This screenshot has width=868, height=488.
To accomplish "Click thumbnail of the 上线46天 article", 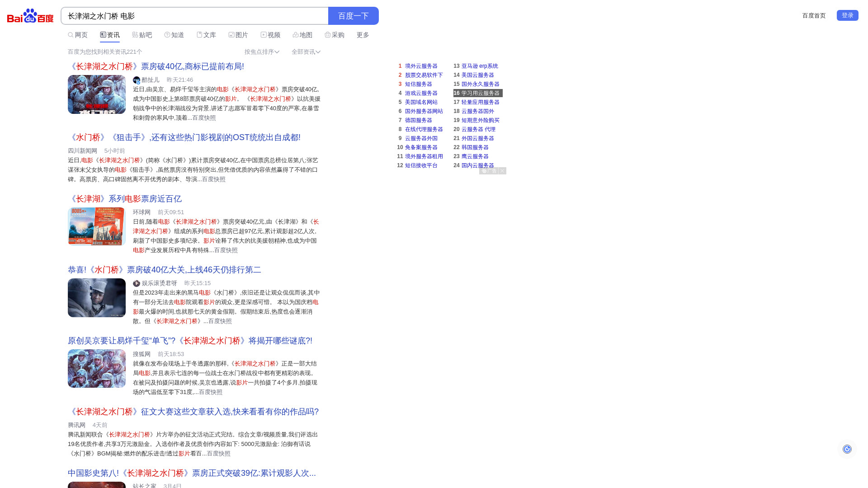I will [x=97, y=298].
